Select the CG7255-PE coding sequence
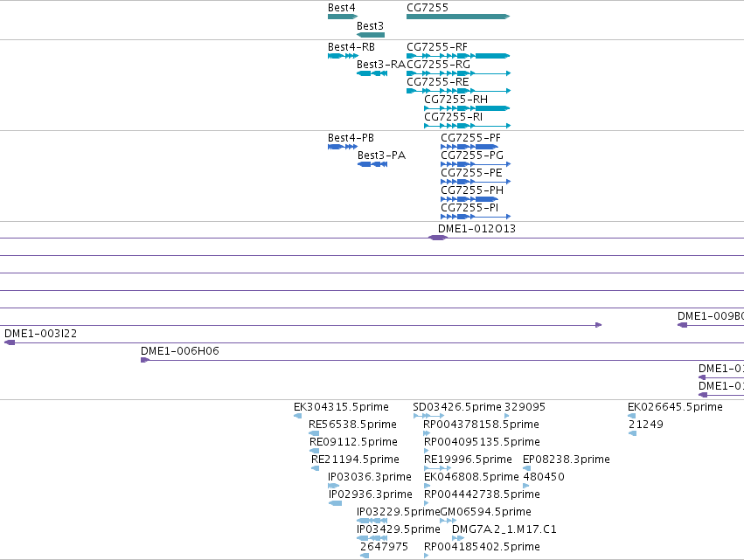This screenshot has height=560, width=744. (x=476, y=182)
